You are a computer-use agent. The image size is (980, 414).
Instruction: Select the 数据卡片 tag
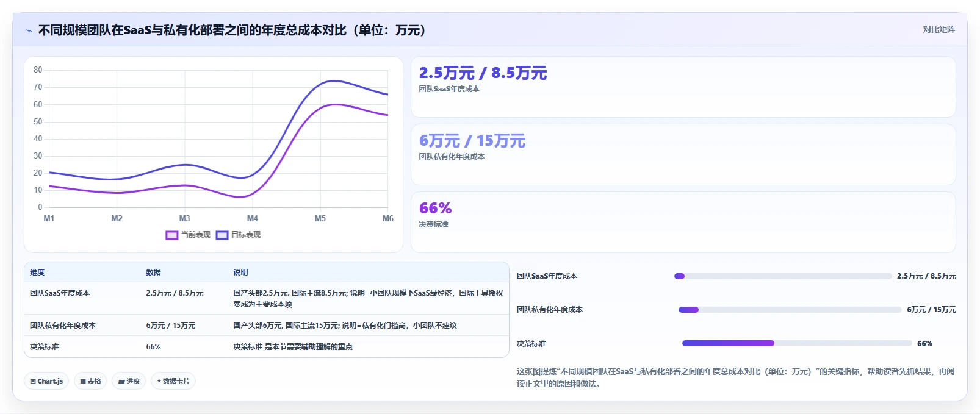click(173, 381)
